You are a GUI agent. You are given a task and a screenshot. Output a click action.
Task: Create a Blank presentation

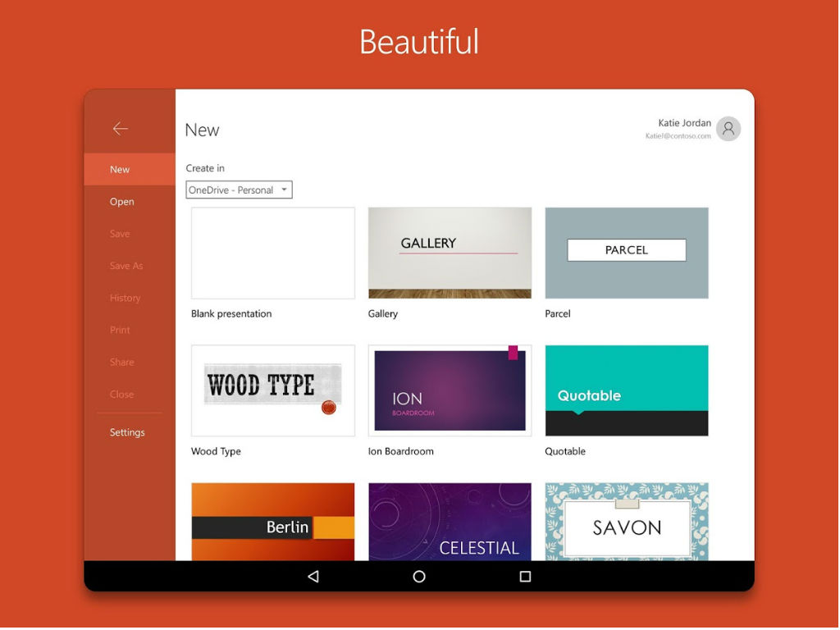tap(272, 253)
